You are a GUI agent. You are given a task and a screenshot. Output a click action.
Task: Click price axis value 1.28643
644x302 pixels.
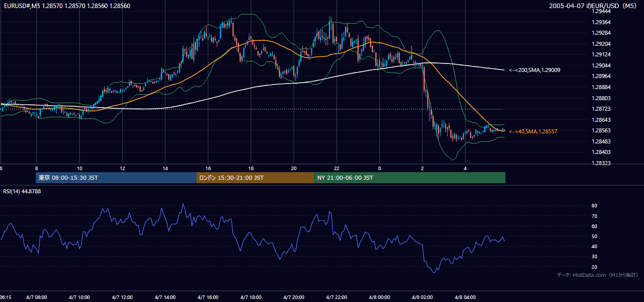(x=601, y=120)
